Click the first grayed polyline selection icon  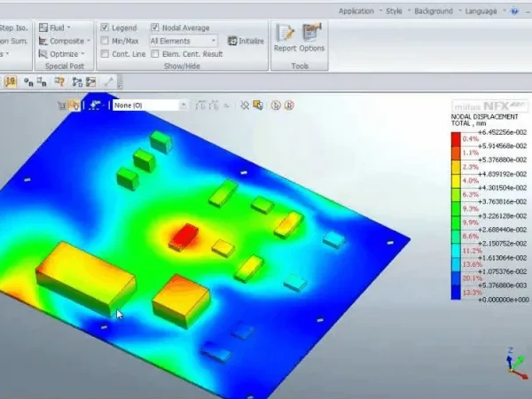[200, 106]
